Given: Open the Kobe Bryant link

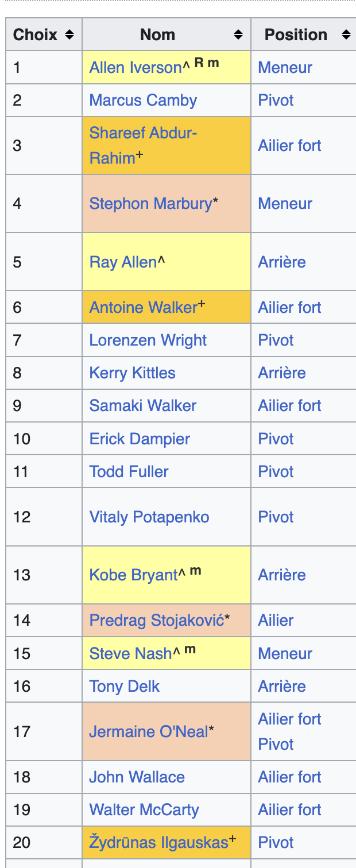Looking at the screenshot, I should (x=133, y=575).
